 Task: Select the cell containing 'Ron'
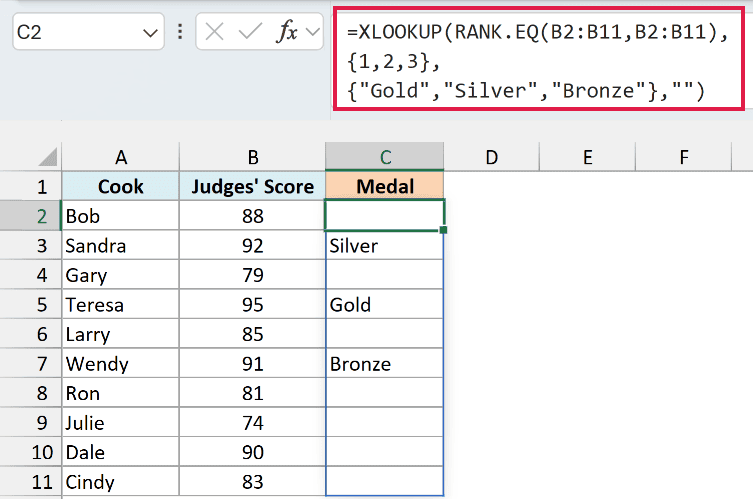(x=121, y=393)
